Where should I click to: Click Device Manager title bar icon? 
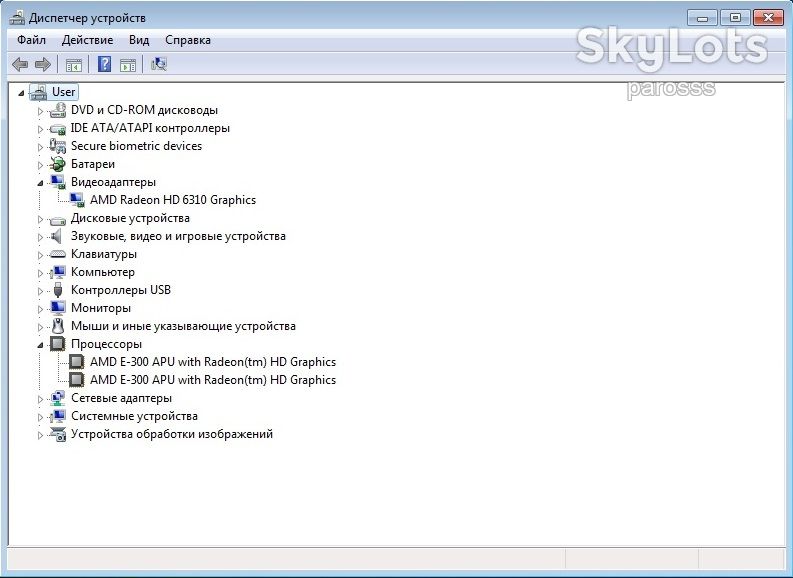17,18
